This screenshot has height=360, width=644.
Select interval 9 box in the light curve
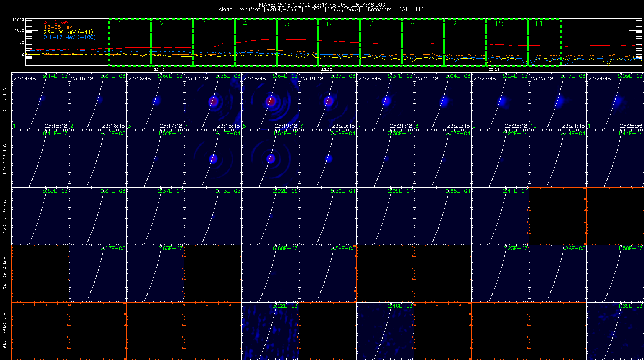pyautogui.click(x=465, y=42)
